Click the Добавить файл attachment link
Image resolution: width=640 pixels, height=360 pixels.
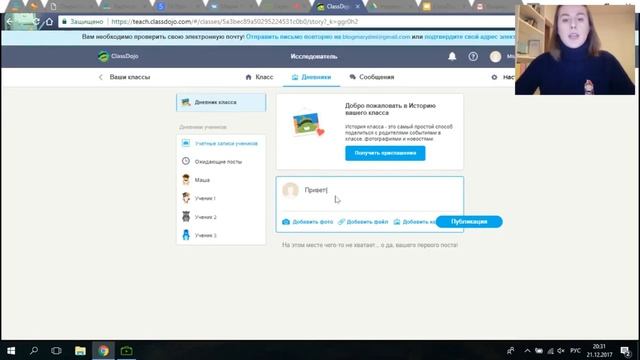coord(363,222)
